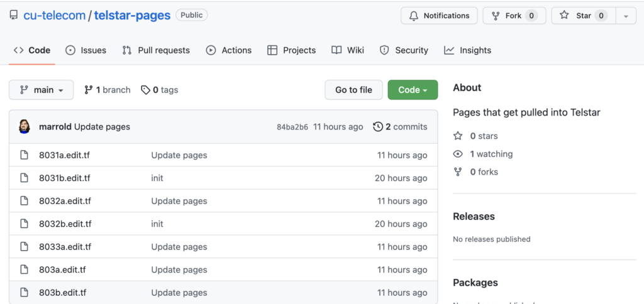Open 'Update pages' commit for 8033a.edit.tf
This screenshot has width=644, height=304.
[179, 247]
